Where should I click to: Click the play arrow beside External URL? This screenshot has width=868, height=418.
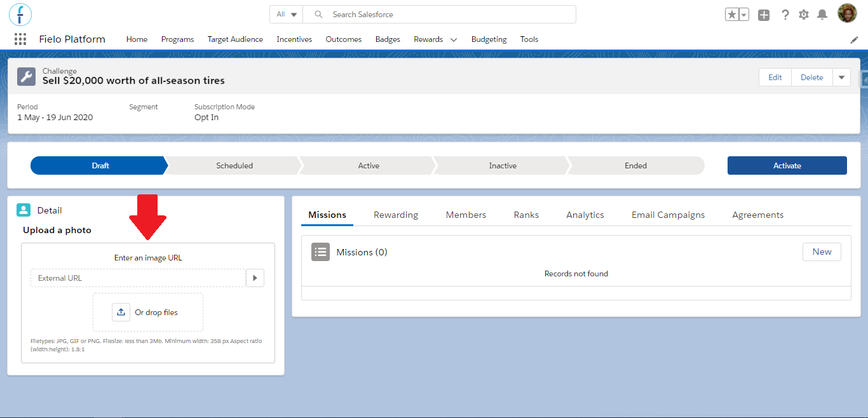pos(255,278)
